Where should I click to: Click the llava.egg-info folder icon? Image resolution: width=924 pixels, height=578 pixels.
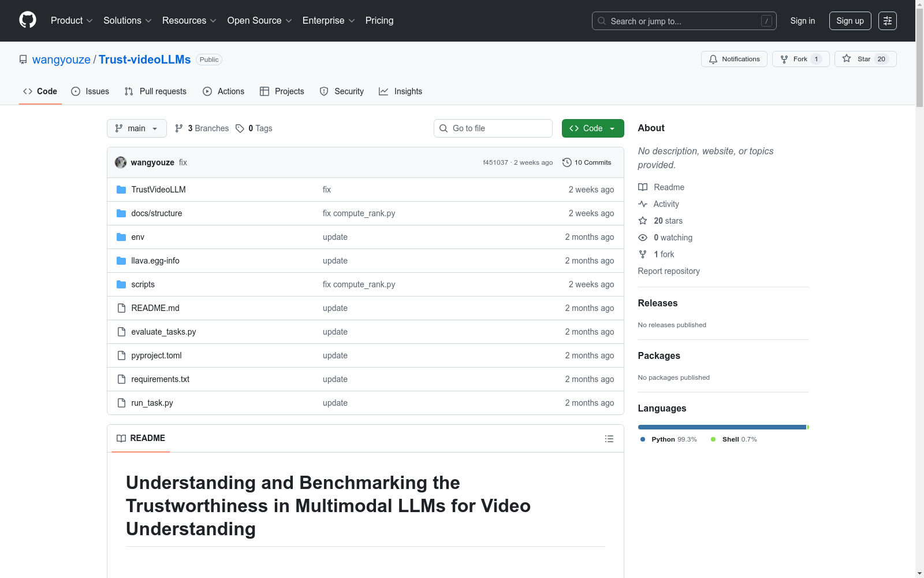(x=121, y=261)
